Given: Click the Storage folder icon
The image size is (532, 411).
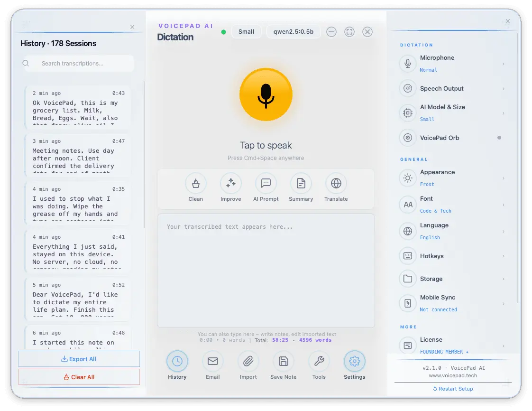Looking at the screenshot, I should tap(407, 279).
